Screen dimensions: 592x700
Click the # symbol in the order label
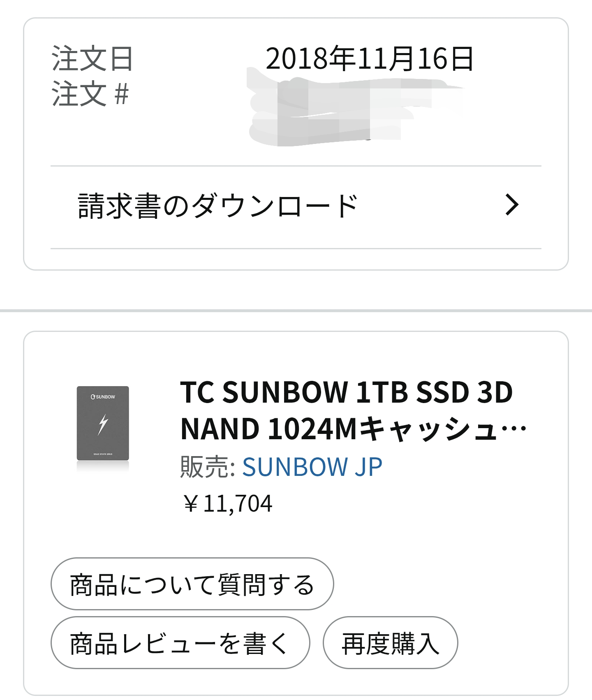[x=122, y=94]
